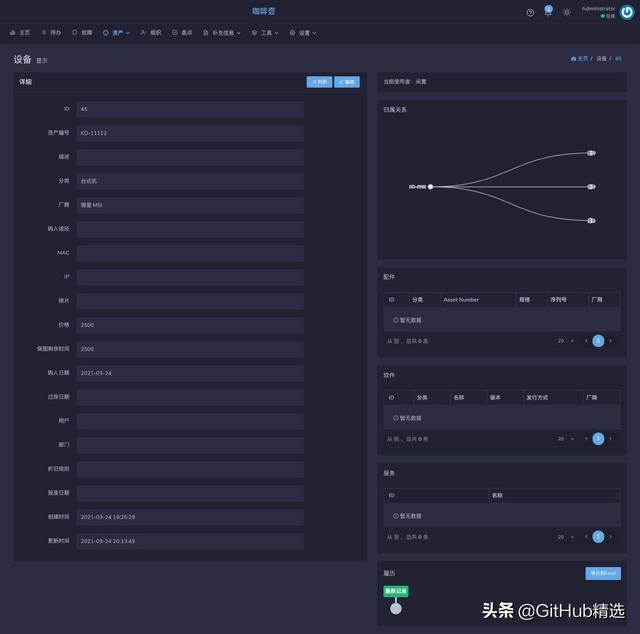Click the vendor field showing MSI
This screenshot has height=634, width=640.
pyautogui.click(x=190, y=205)
